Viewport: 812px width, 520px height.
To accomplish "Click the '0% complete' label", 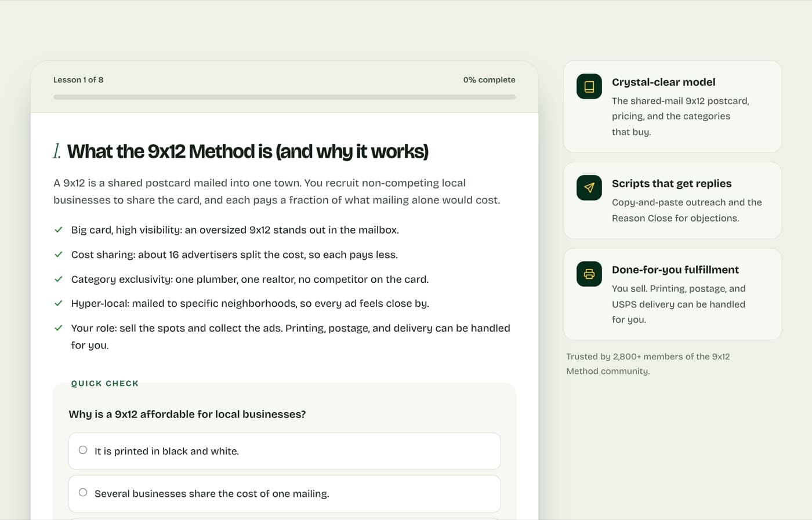I will point(489,80).
